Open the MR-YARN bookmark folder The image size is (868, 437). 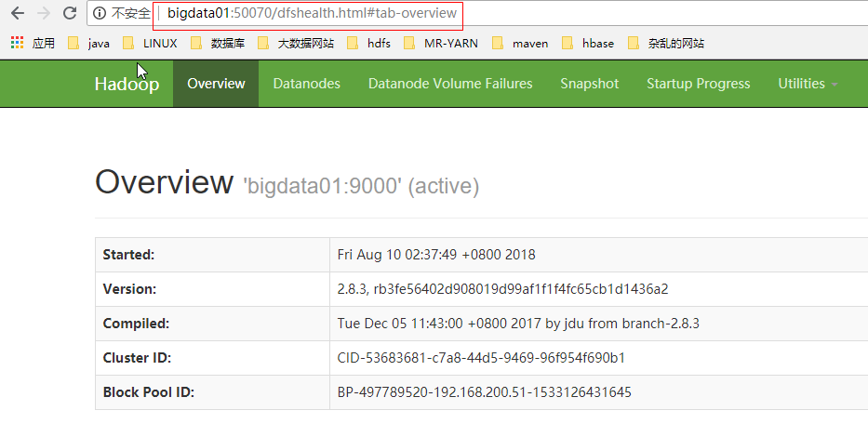441,43
